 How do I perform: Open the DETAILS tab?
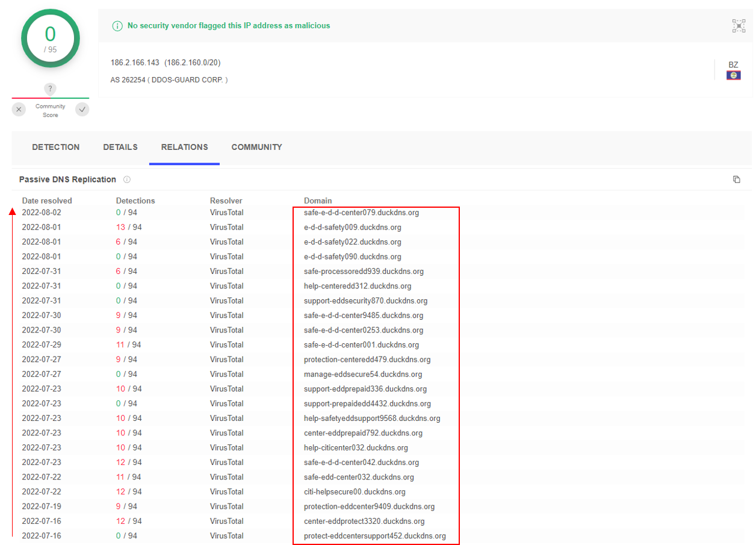click(120, 147)
